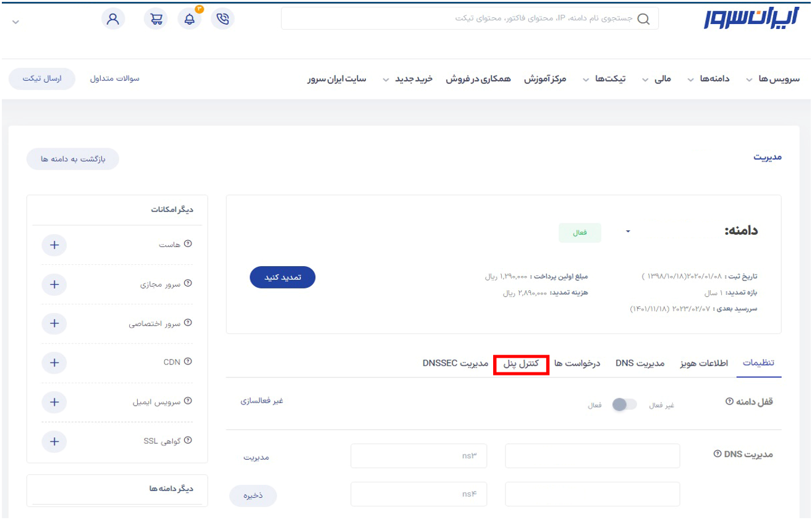812x520 pixels.
Task: Toggle the قفل دامنه switch
Action: tap(624, 405)
